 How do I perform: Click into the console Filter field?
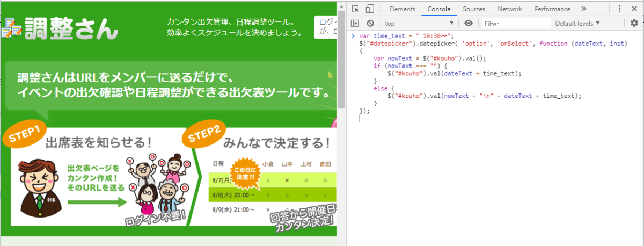click(516, 23)
